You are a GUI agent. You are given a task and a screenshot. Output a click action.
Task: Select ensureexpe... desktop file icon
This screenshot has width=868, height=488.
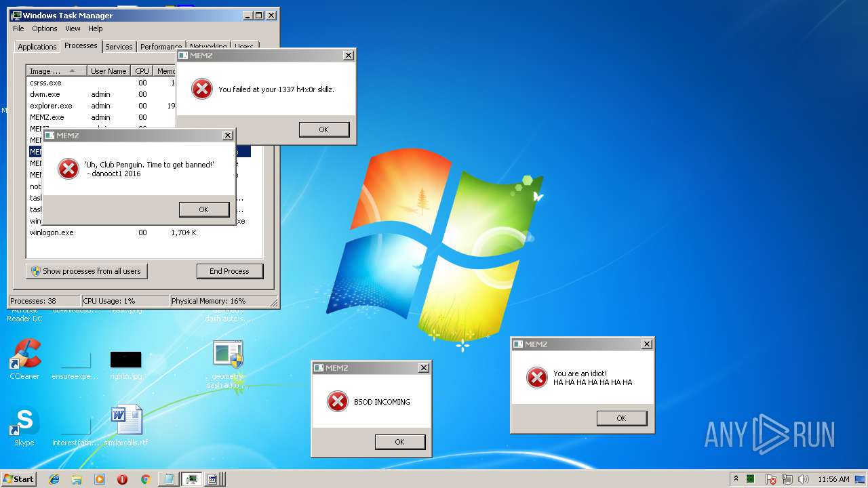pyautogui.click(x=75, y=366)
